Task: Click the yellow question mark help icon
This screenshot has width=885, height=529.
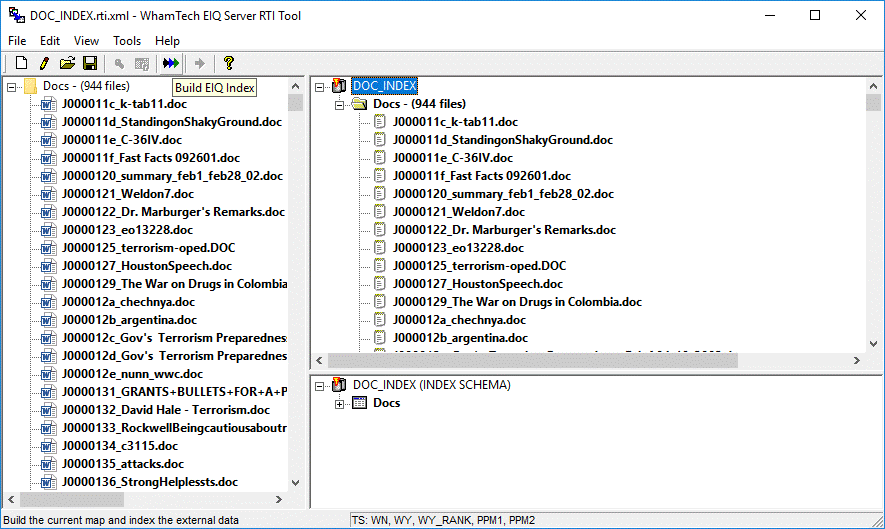Action: 229,63
